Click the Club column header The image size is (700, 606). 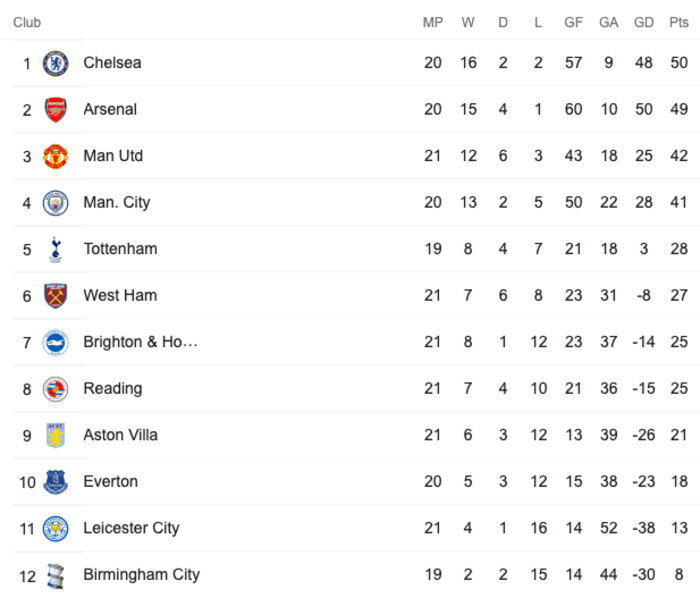click(27, 22)
